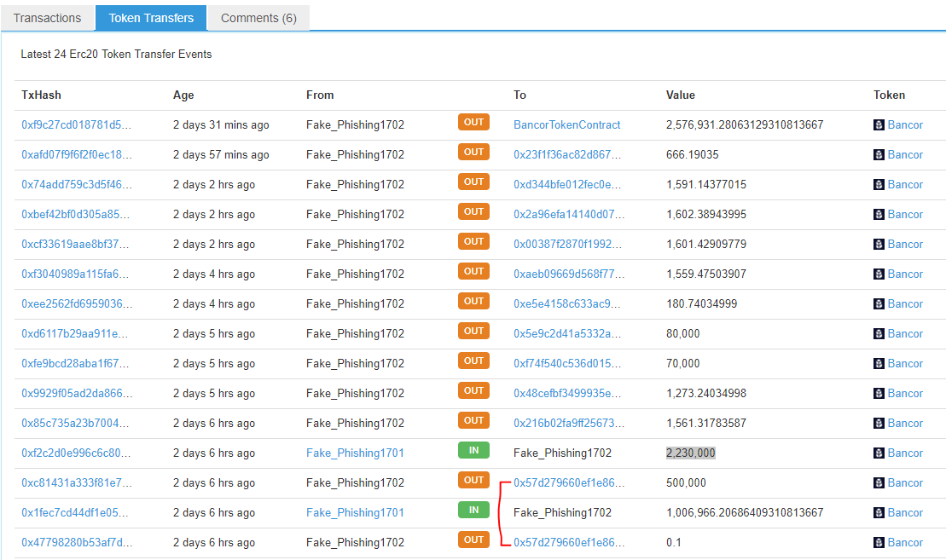Open transaction hash 0xbef42bf0d305a85...
This screenshot has width=946, height=560.
(x=75, y=214)
